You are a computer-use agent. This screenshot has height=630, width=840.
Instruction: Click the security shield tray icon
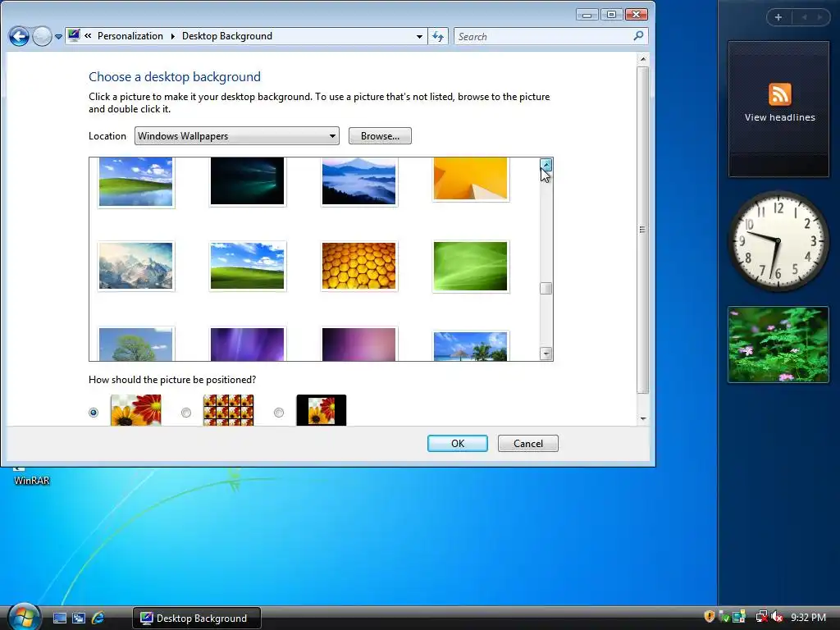pyautogui.click(x=710, y=617)
